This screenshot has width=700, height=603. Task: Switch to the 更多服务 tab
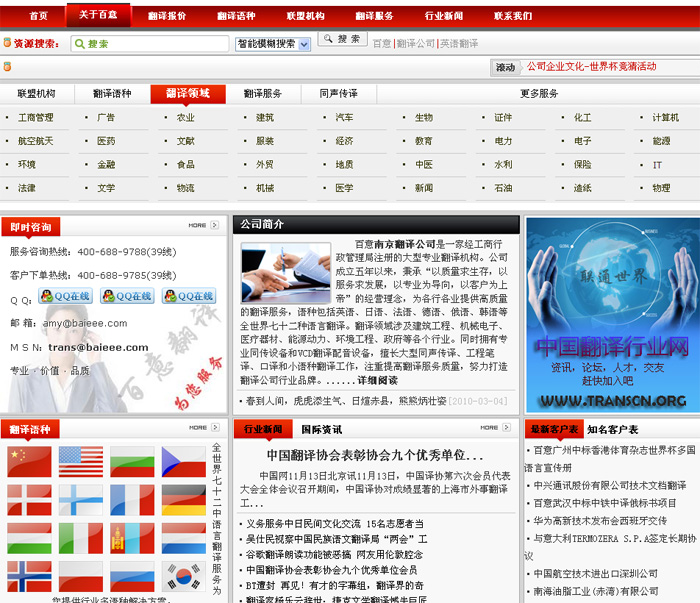(539, 93)
